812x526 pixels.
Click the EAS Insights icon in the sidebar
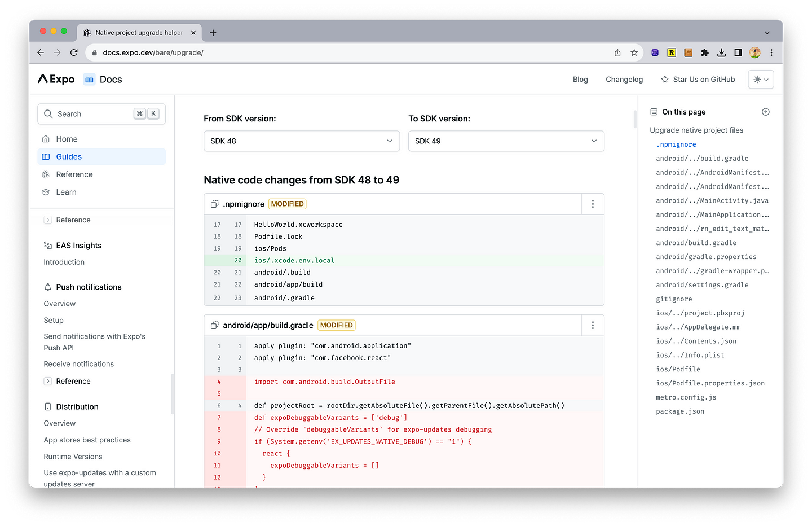[x=47, y=245]
